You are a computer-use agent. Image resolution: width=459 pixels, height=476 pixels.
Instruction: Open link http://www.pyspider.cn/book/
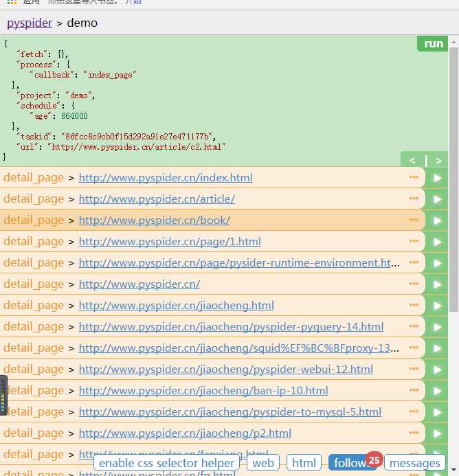point(155,220)
